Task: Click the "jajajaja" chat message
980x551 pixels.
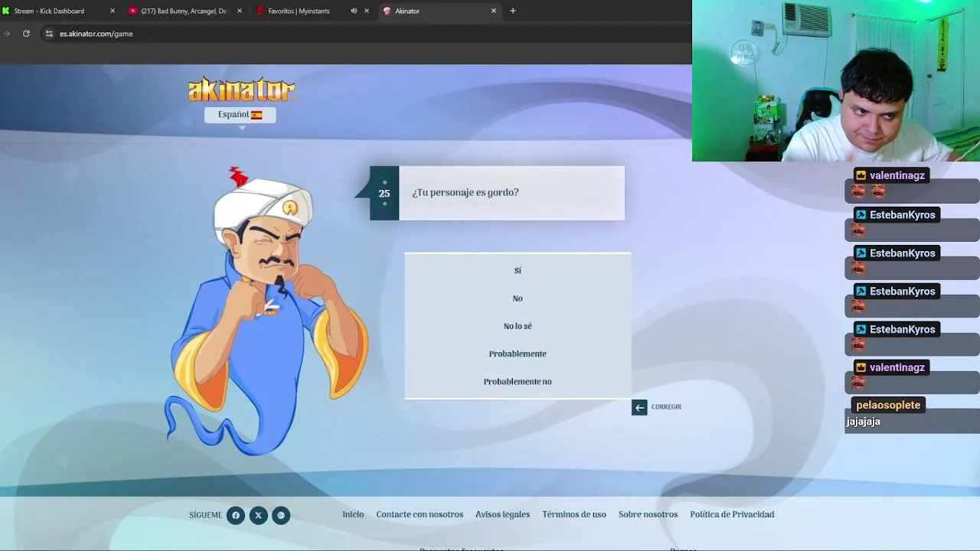Action: point(863,422)
